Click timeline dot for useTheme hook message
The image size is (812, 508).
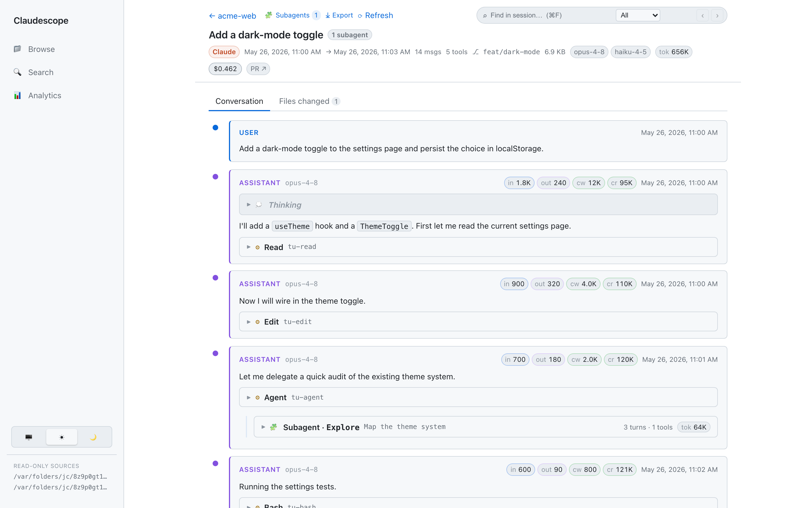point(215,177)
